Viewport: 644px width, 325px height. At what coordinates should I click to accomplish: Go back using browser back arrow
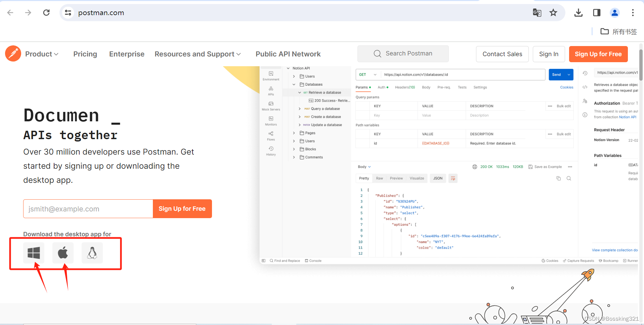(x=10, y=13)
